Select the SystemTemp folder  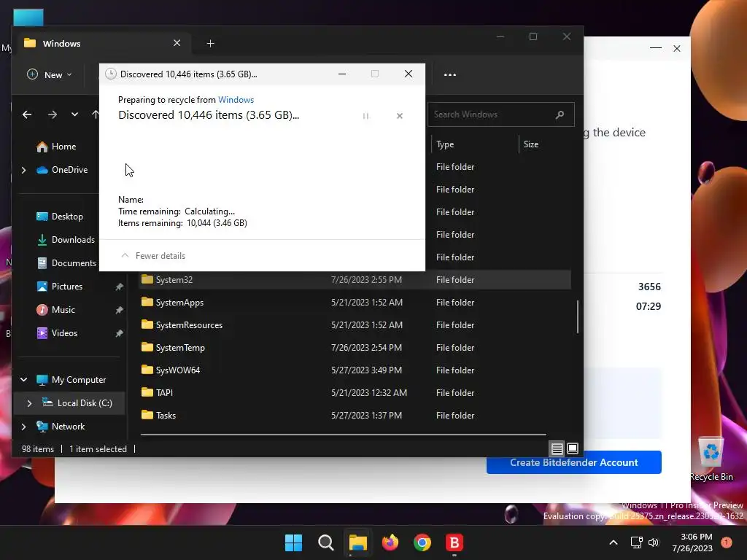tap(180, 348)
